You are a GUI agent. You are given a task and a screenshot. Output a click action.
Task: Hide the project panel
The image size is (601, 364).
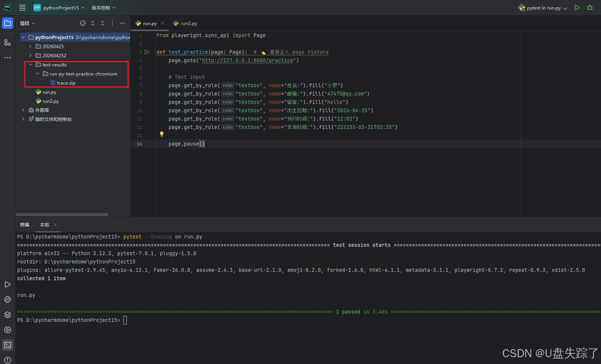pyautogui.click(x=122, y=23)
